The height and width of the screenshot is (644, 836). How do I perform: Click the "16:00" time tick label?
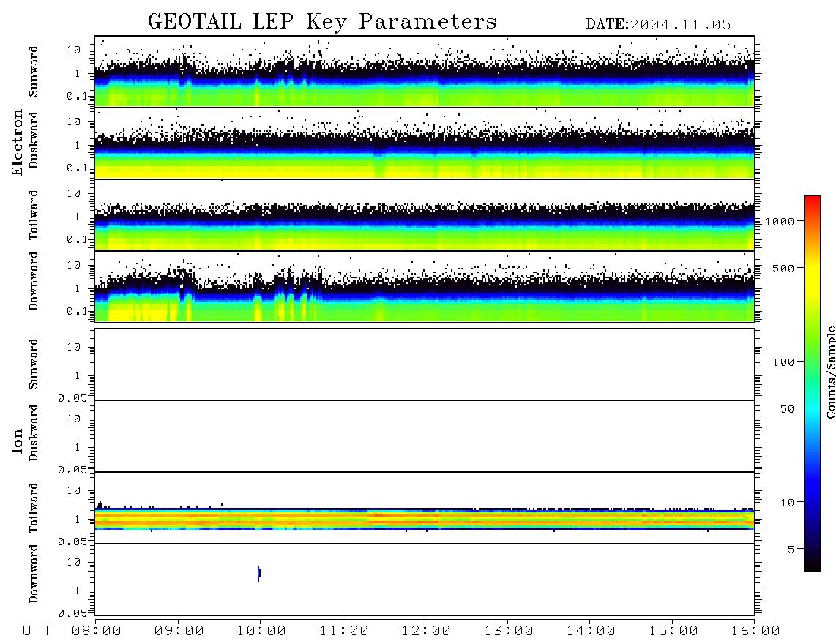tap(755, 632)
